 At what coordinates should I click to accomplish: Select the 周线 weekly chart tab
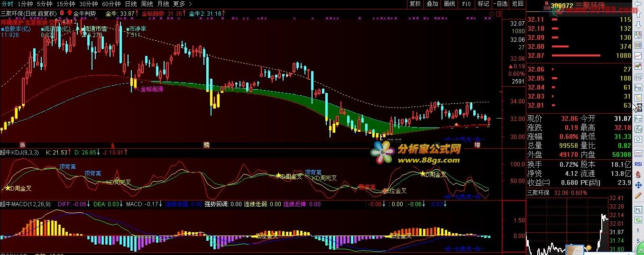[x=147, y=4]
